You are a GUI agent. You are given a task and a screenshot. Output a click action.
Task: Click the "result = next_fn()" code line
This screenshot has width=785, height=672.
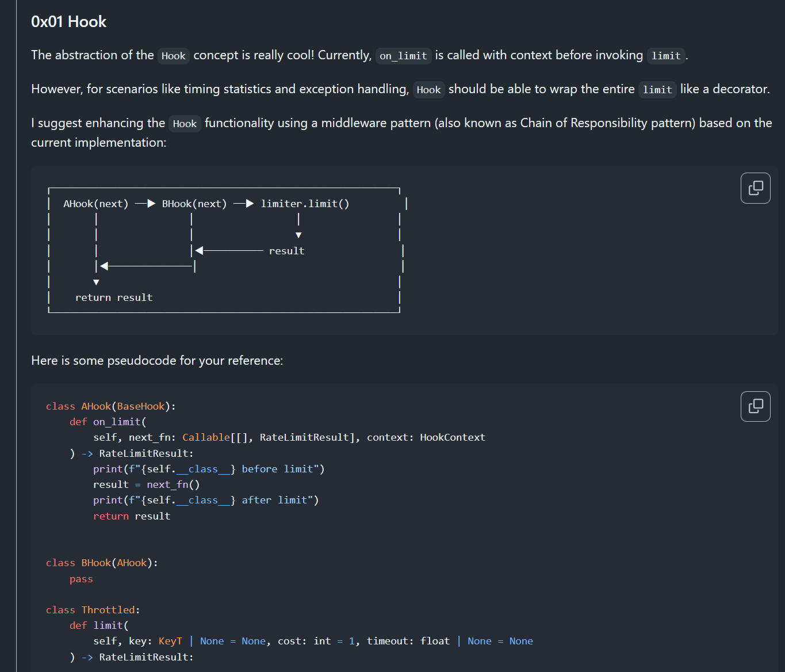pyautogui.click(x=146, y=484)
